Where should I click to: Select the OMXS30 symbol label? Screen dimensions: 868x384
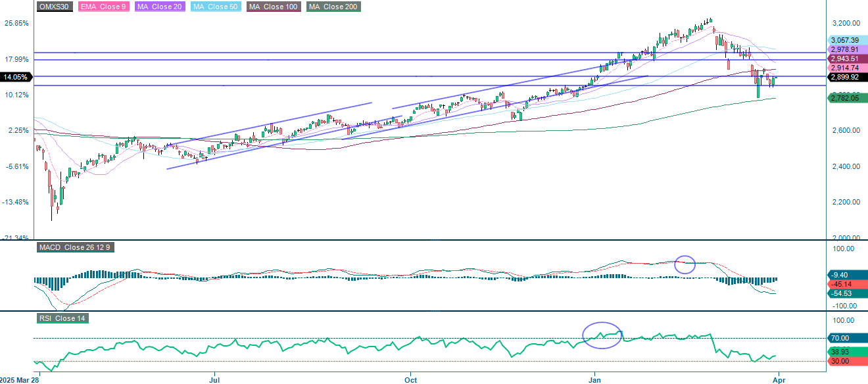(x=55, y=7)
